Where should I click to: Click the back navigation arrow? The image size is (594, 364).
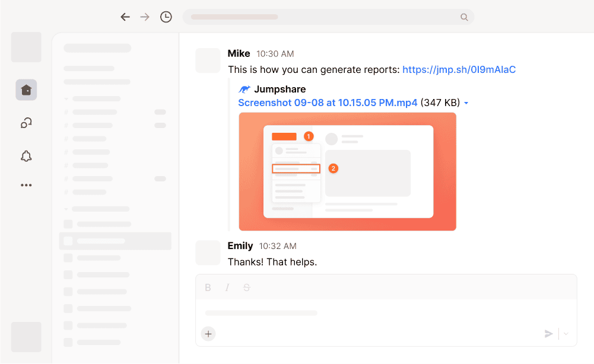[x=125, y=17]
